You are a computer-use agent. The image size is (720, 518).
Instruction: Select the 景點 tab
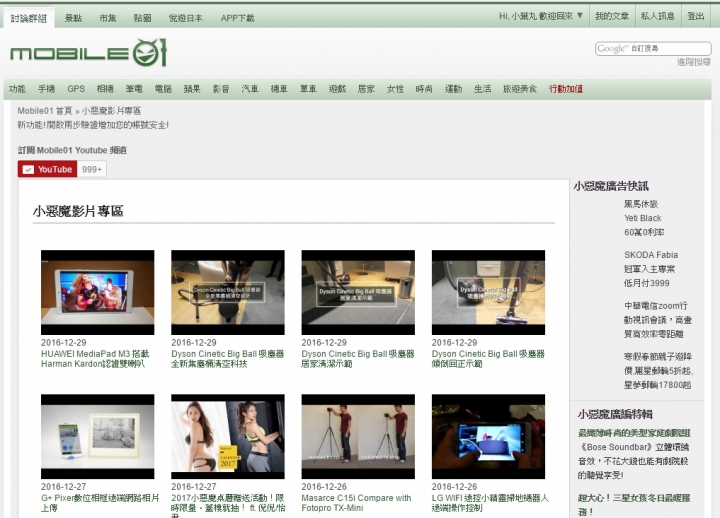pyautogui.click(x=73, y=18)
